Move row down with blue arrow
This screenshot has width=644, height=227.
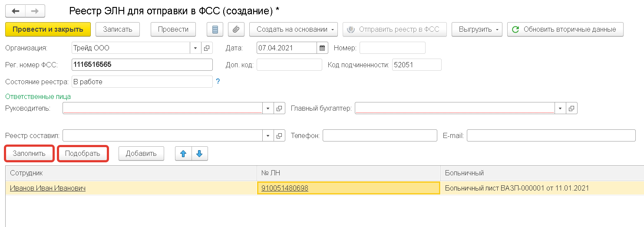(199, 154)
